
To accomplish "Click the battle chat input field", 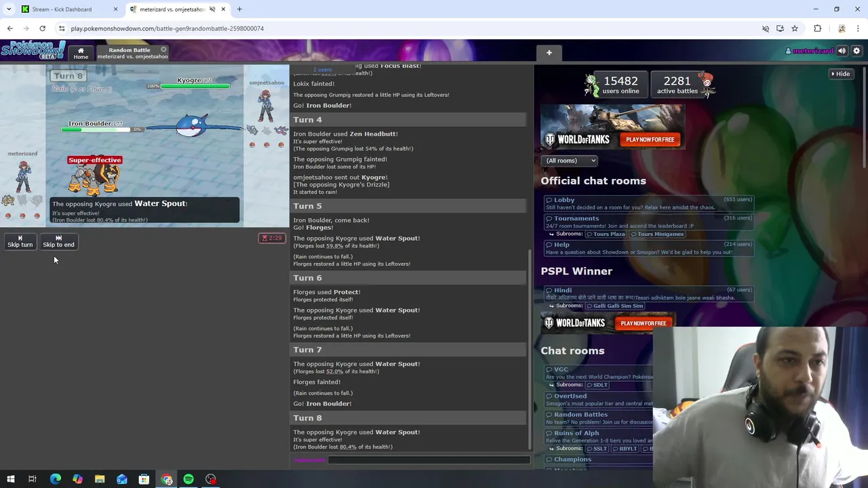I will (x=429, y=460).
